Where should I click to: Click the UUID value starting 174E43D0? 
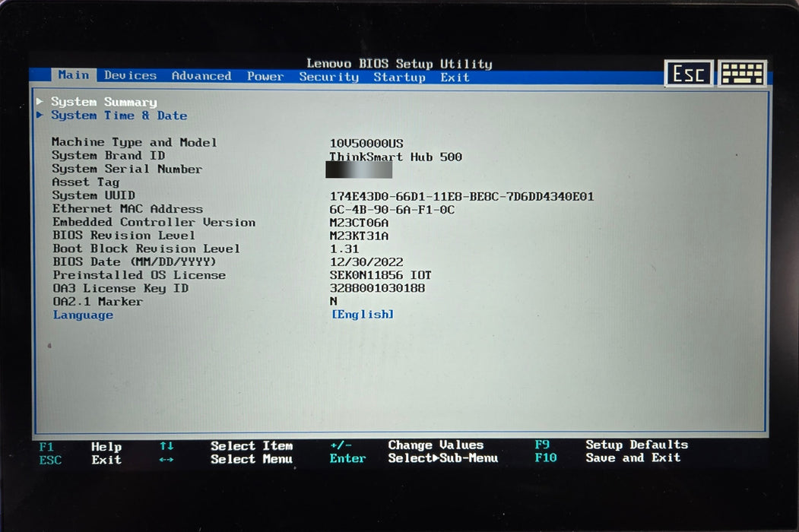(461, 197)
